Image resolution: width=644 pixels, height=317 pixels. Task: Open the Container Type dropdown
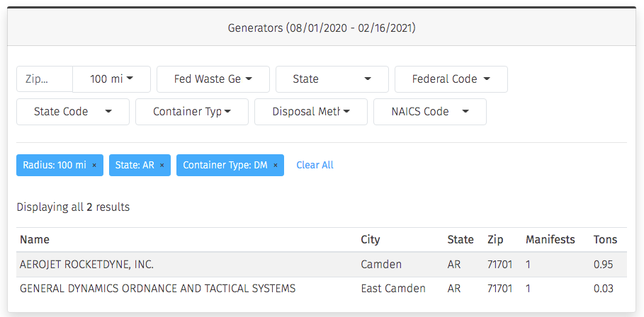pos(192,112)
